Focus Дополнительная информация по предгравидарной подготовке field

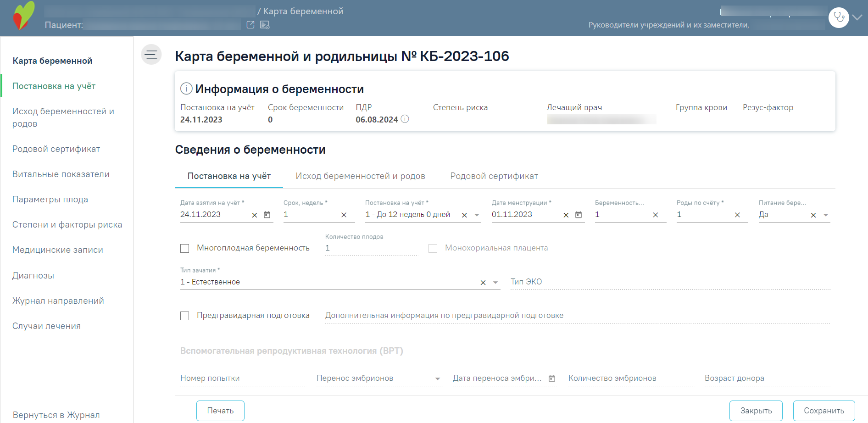(x=578, y=315)
